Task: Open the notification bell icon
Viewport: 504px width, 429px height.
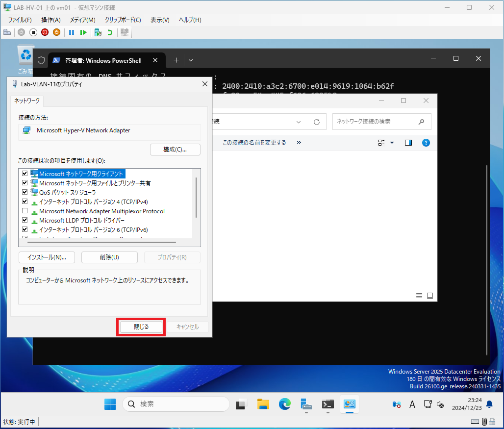Action: pyautogui.click(x=489, y=404)
